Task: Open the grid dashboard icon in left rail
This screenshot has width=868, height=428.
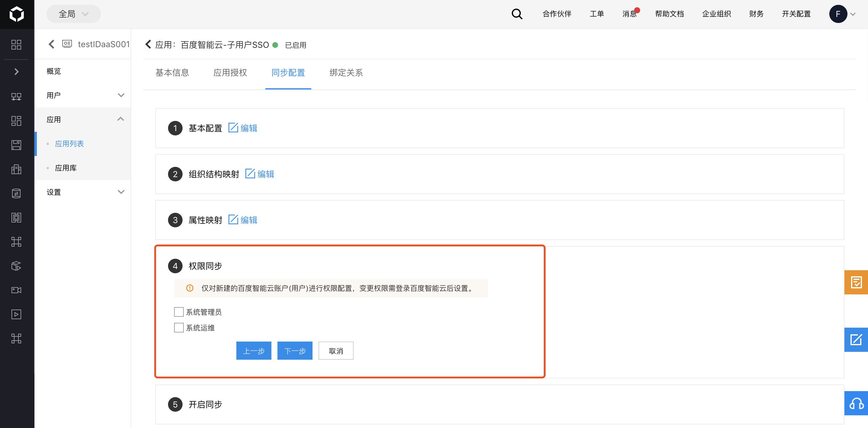Action: [x=16, y=45]
